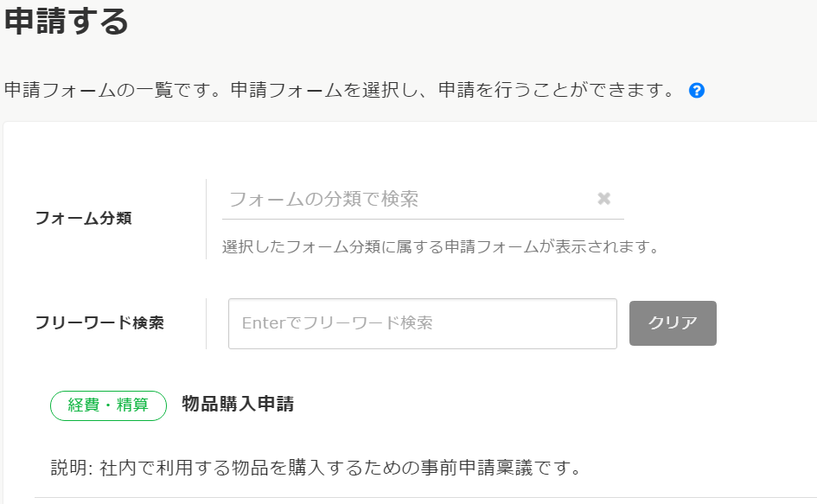Click the 説明: prefix in the description
The image size is (817, 504).
click(x=69, y=469)
